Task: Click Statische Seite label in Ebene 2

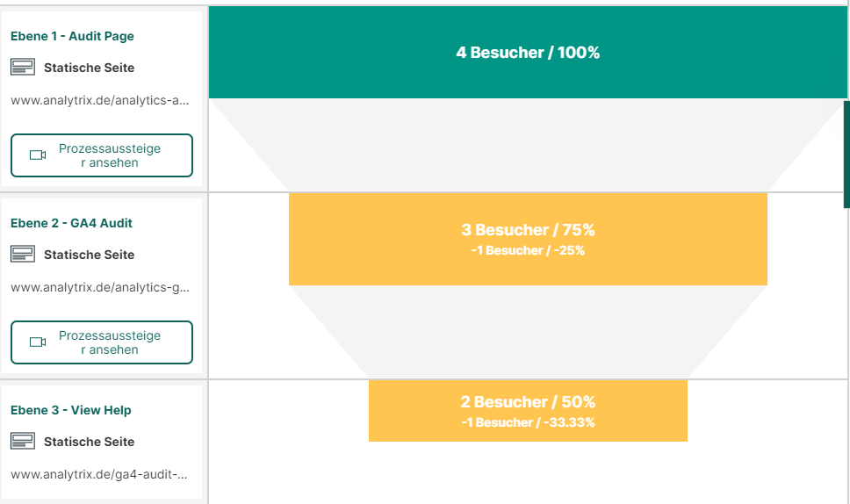Action: pos(89,255)
